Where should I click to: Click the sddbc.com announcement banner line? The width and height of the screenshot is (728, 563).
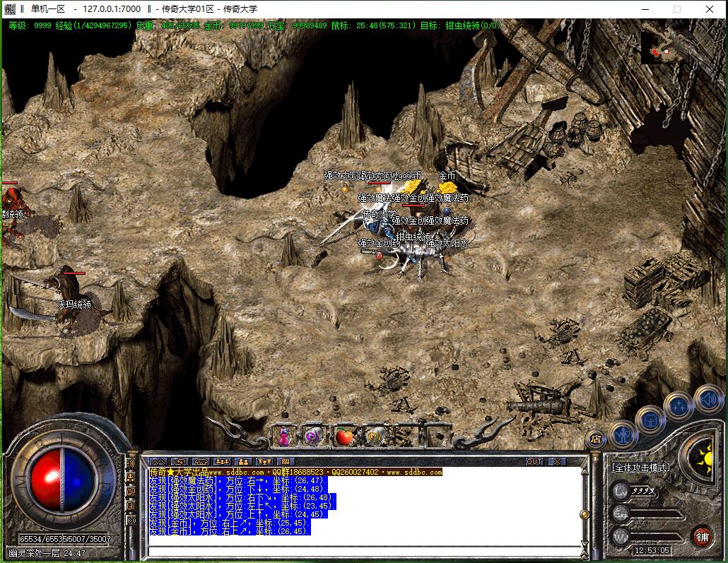295,472
